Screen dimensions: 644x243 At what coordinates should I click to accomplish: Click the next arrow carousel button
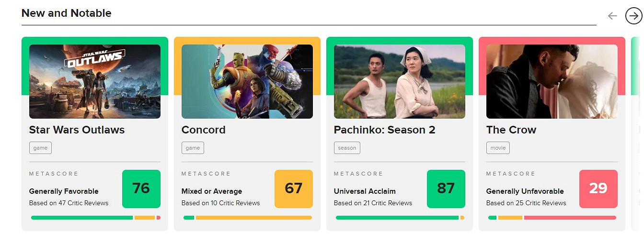coord(633,16)
